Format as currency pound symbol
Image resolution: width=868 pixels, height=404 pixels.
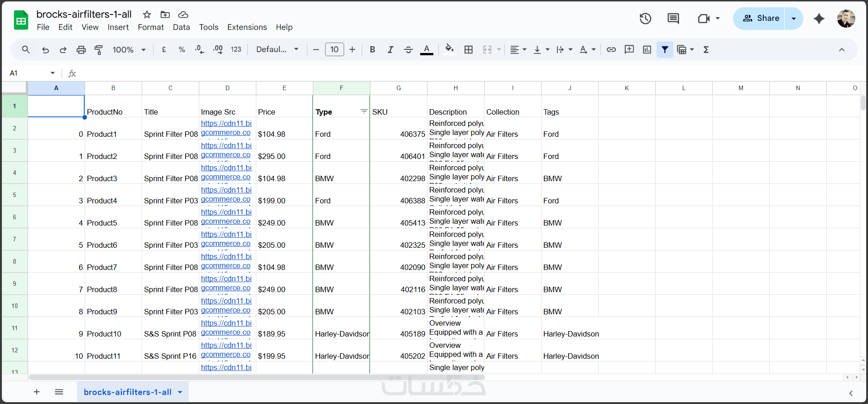[x=164, y=49]
